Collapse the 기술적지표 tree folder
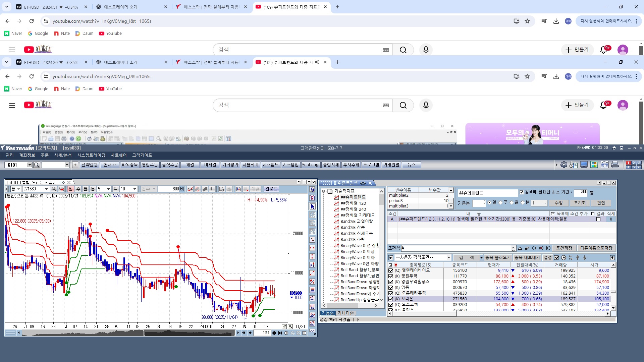 coord(324,191)
